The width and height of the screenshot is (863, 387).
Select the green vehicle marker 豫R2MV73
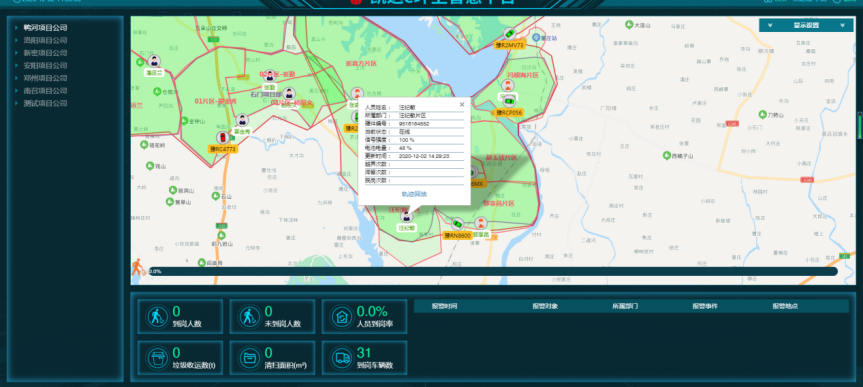click(x=510, y=34)
